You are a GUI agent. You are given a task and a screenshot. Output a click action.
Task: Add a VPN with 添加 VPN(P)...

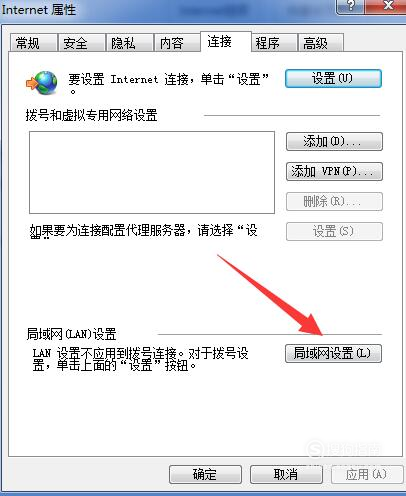click(x=334, y=171)
